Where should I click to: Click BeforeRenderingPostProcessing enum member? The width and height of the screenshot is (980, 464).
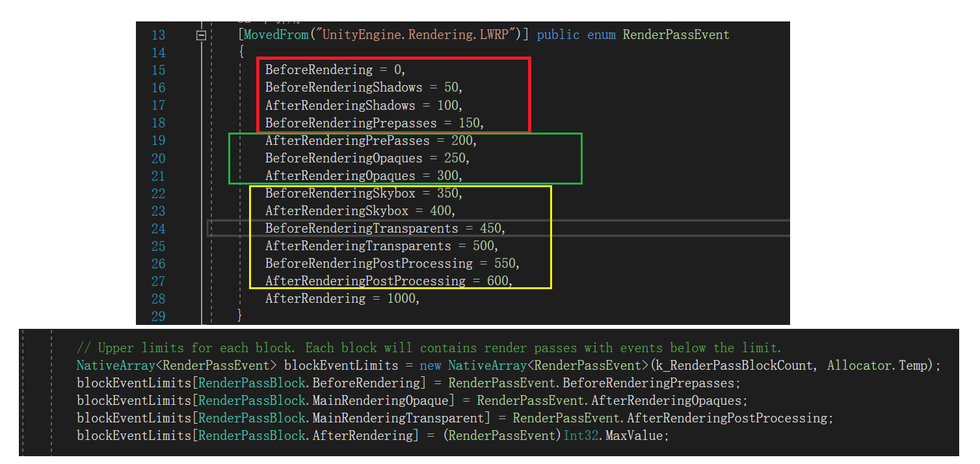(369, 264)
